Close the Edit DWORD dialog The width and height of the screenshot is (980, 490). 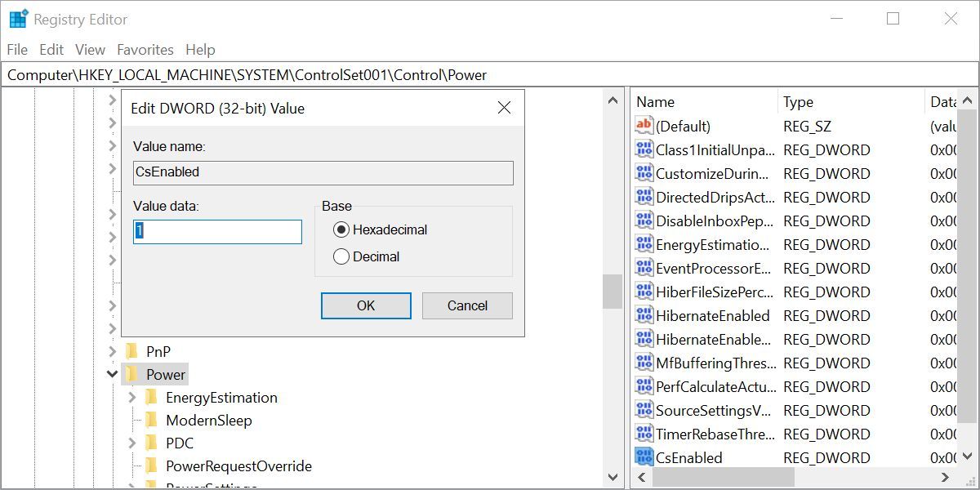[504, 108]
